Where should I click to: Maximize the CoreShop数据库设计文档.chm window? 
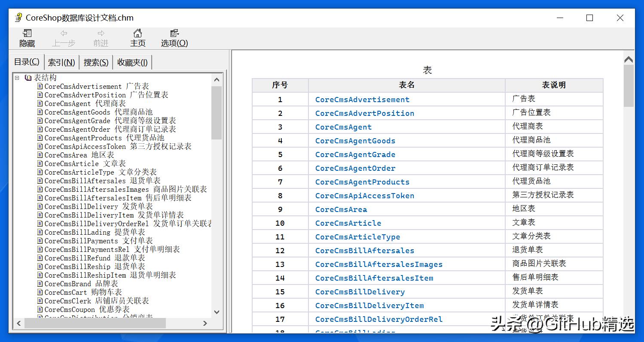(x=589, y=18)
